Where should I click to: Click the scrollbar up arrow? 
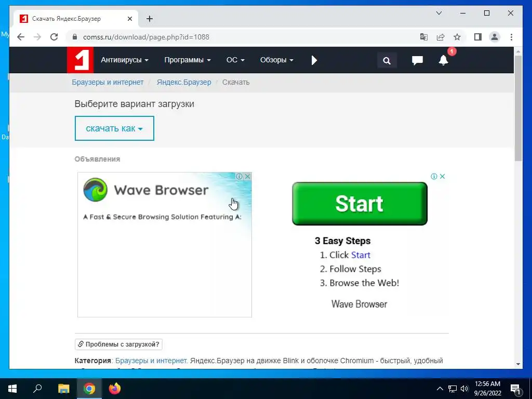518,51
